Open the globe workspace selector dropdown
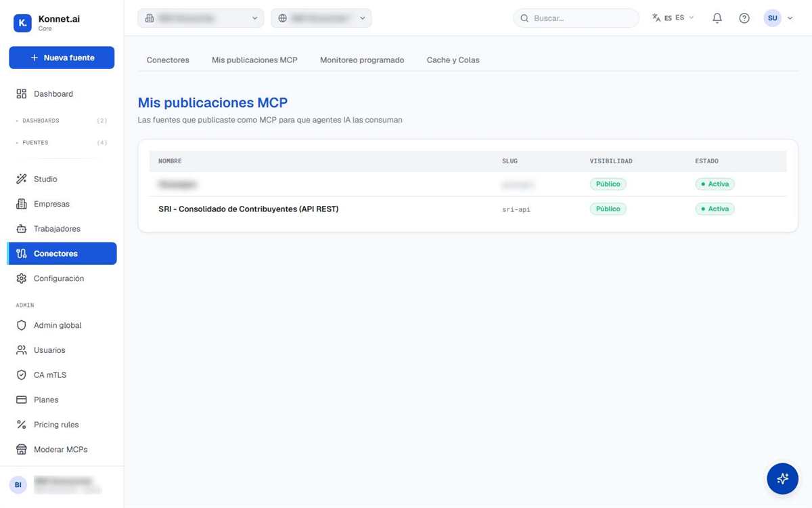The image size is (812, 508). pos(321,18)
